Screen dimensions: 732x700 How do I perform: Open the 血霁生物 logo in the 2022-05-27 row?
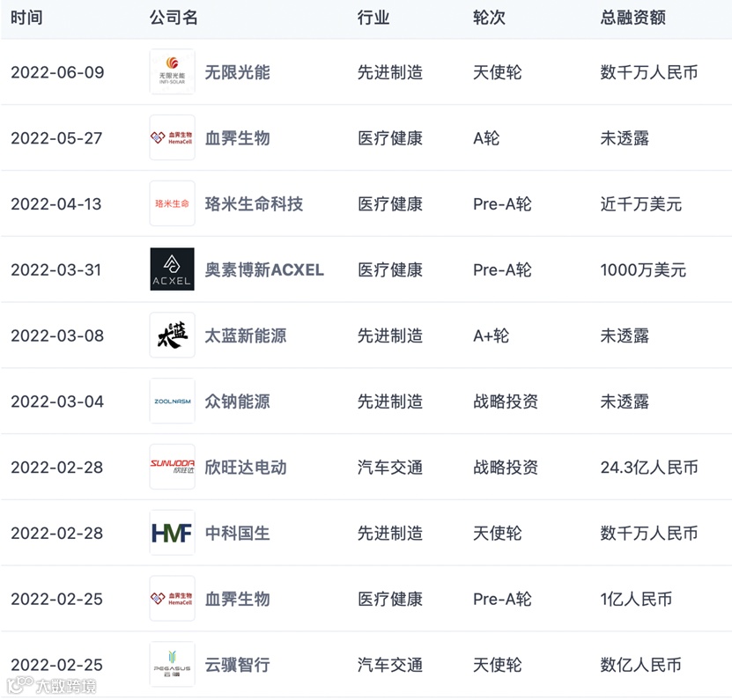173,137
